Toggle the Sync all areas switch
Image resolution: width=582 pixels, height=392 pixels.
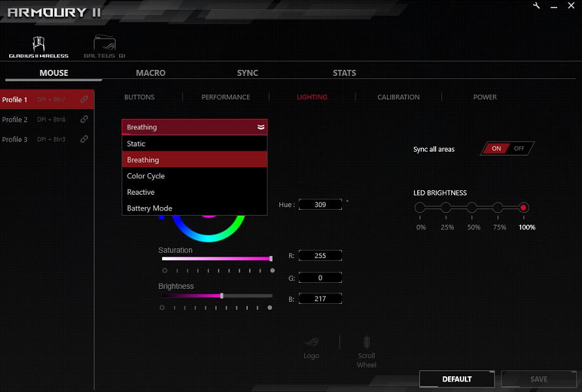click(507, 149)
